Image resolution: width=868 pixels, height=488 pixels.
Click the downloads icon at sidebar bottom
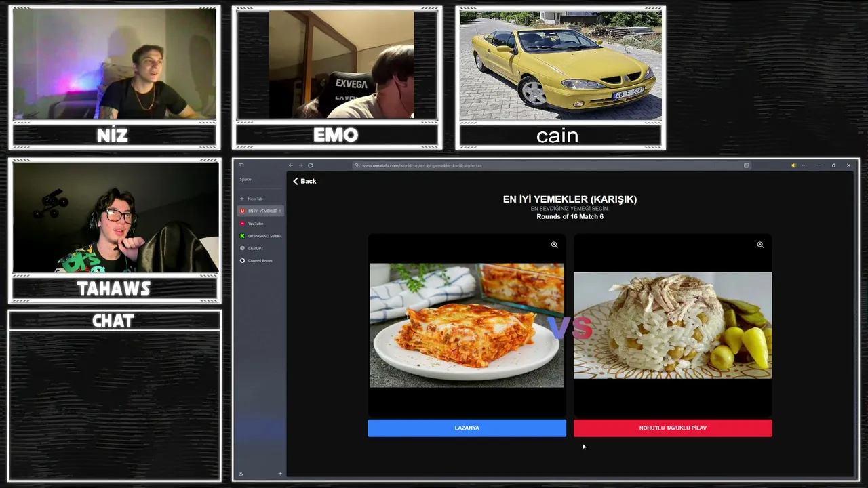point(241,474)
